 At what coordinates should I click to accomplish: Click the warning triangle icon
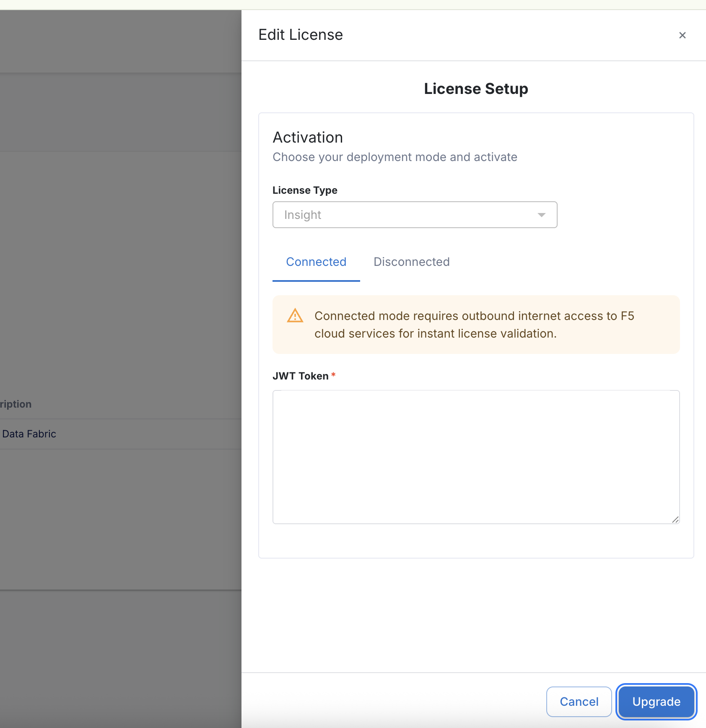pos(295,315)
